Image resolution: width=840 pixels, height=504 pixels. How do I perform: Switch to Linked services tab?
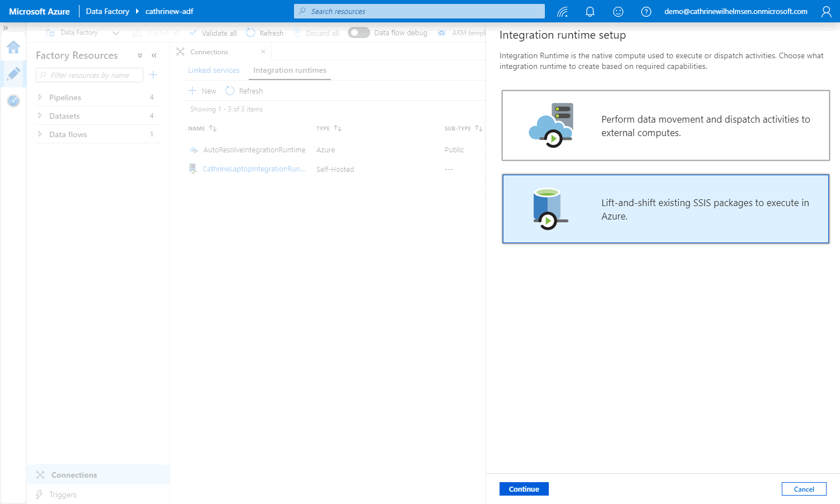tap(214, 71)
